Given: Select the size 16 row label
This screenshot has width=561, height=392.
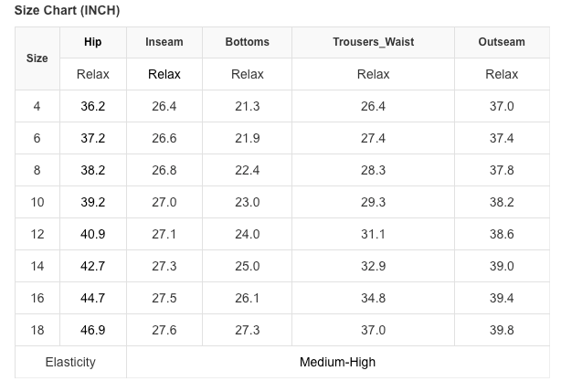Looking at the screenshot, I should [x=37, y=298].
